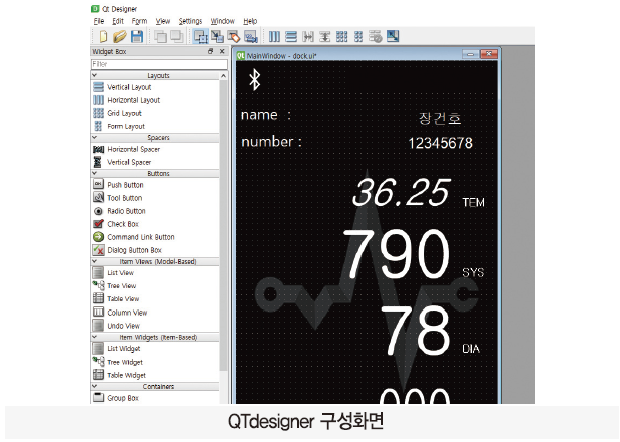The width and height of the screenshot is (620, 442).
Task: Activate the Edit Buddies mode icon
Action: [x=234, y=36]
